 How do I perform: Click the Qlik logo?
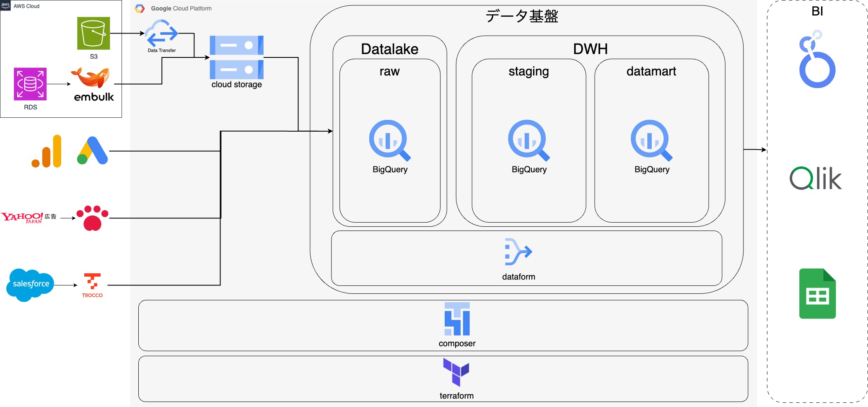(815, 178)
